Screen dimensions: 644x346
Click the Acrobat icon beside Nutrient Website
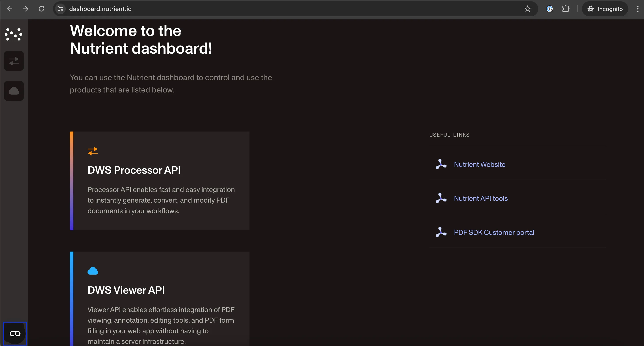click(x=441, y=164)
